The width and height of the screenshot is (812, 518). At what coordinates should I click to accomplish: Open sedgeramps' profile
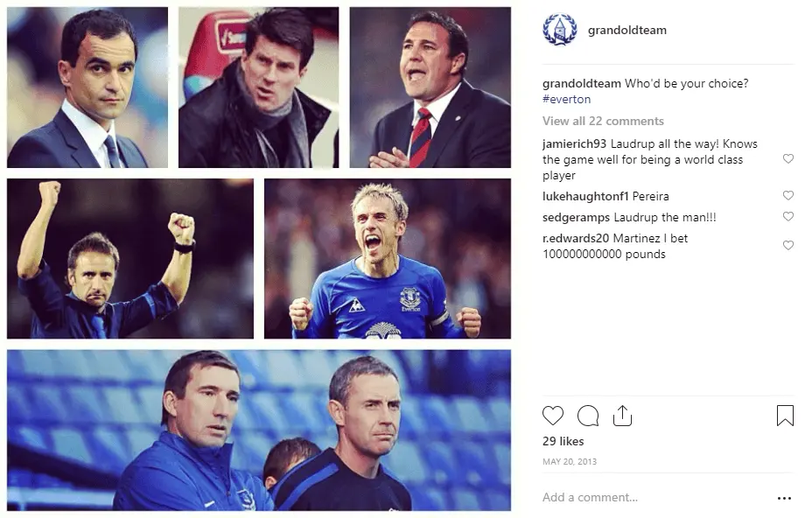coord(577,217)
